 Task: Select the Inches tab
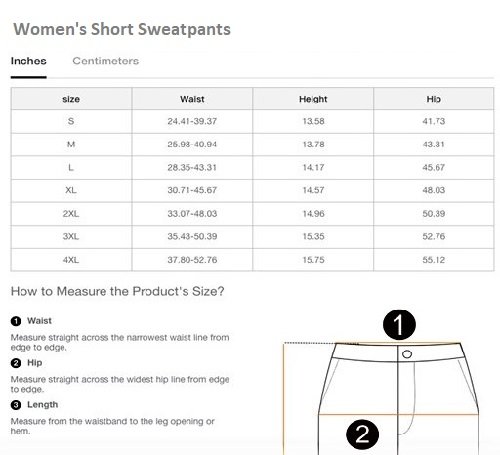(29, 61)
